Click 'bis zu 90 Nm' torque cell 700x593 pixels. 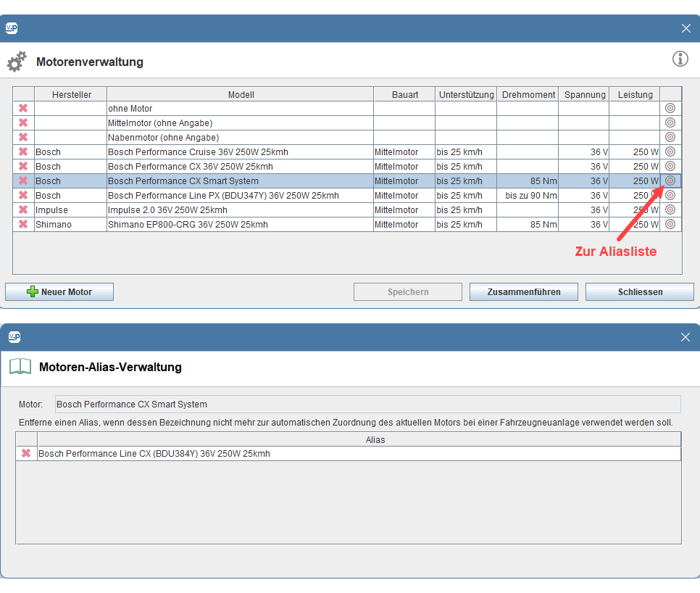(528, 195)
